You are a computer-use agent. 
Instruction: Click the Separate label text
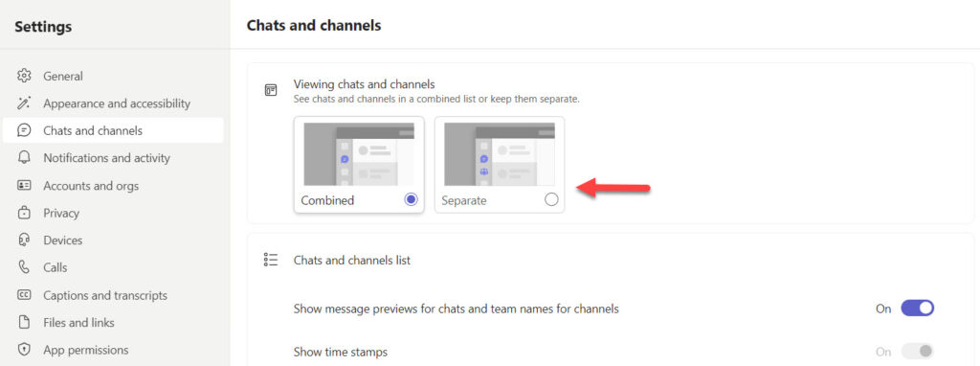click(464, 201)
